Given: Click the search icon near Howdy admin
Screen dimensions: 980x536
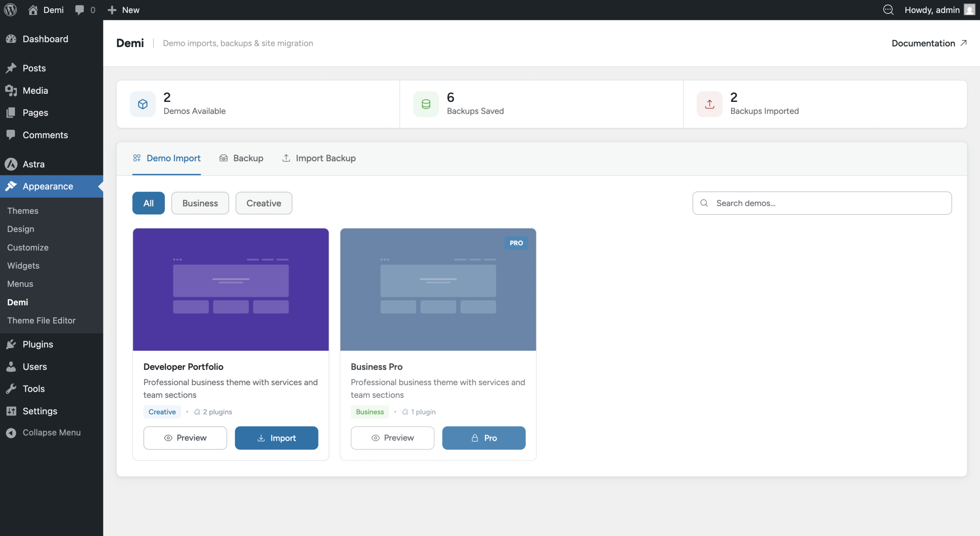Looking at the screenshot, I should point(888,10).
